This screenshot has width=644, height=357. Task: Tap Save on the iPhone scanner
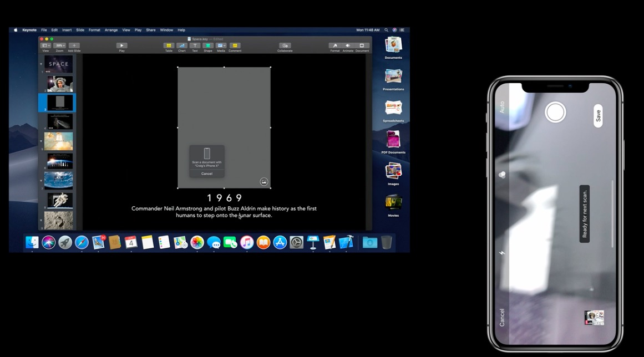[598, 116]
